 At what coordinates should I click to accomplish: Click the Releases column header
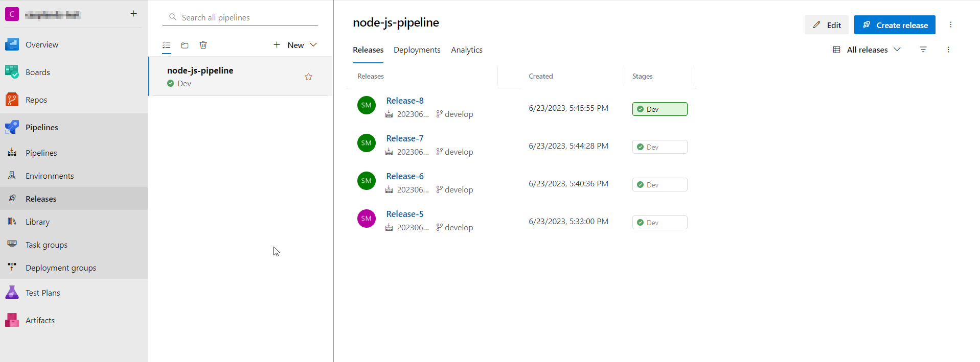(x=371, y=76)
